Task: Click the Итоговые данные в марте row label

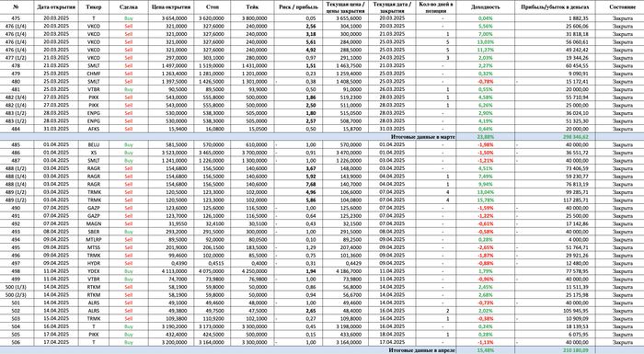Action: tap(422, 137)
